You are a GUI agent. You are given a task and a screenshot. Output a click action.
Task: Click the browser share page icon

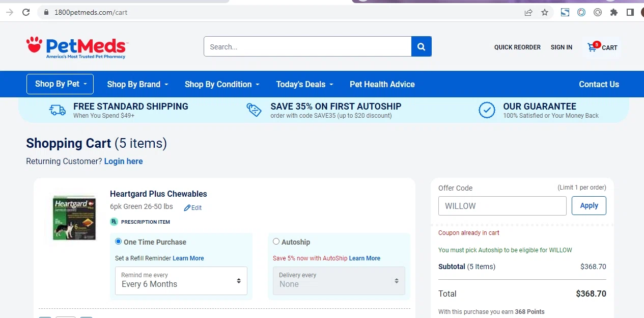(x=528, y=12)
